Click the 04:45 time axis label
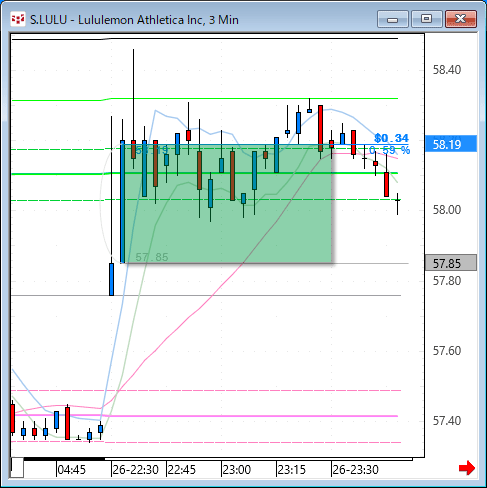Viewport: 487px width, 488px height. click(x=72, y=470)
